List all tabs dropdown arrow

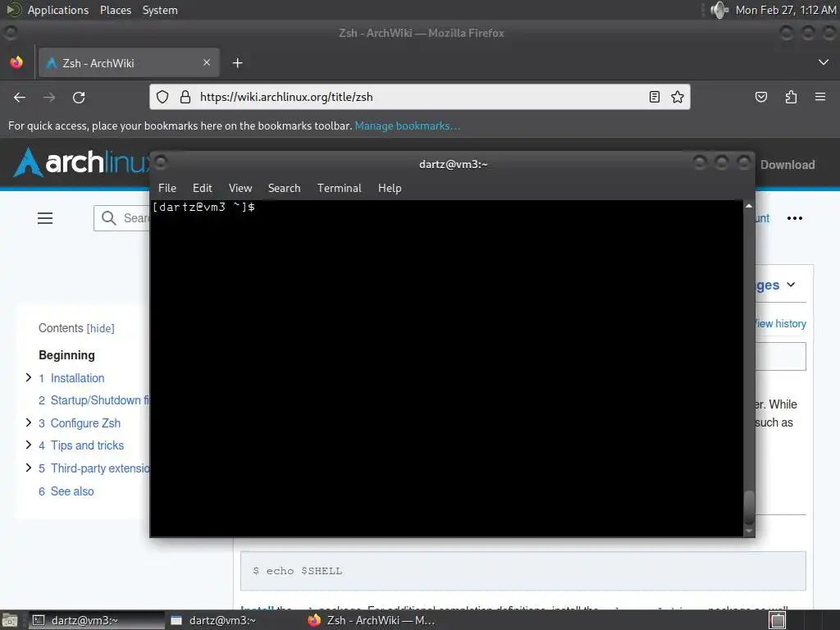tap(824, 62)
